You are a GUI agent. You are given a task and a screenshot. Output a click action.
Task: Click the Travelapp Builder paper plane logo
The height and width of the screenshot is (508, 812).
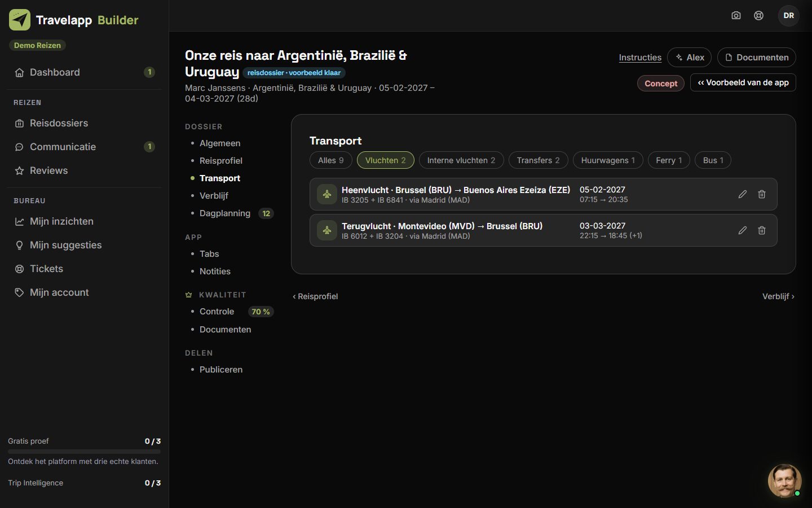pos(20,20)
